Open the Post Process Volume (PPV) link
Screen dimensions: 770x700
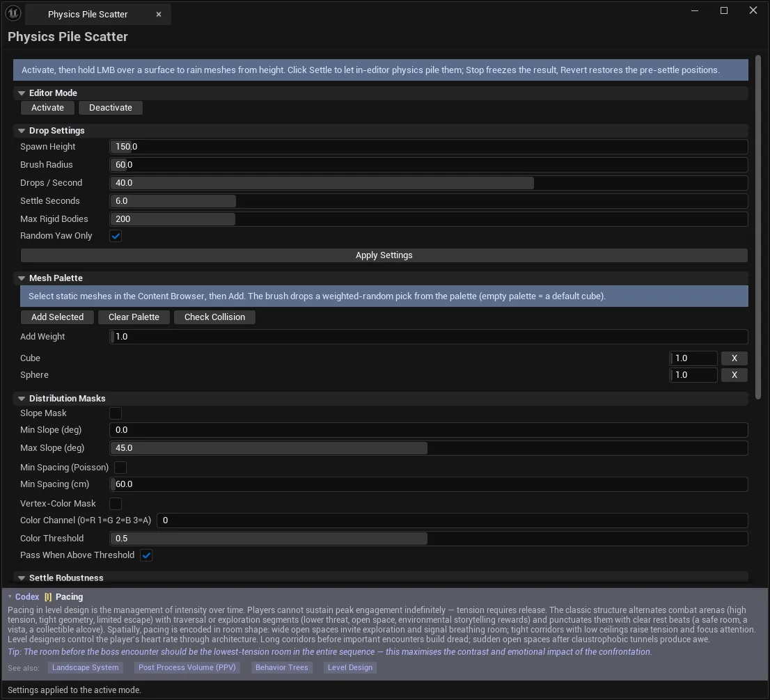click(x=187, y=667)
